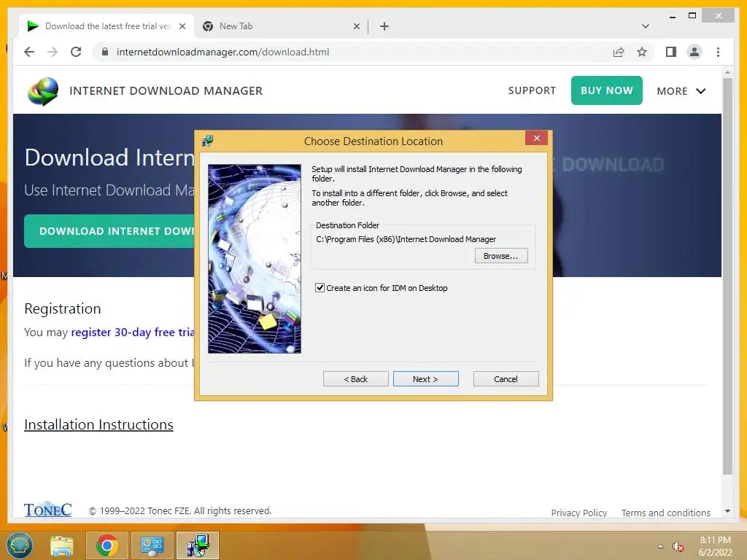Show hidden system tray icons arrow
The height and width of the screenshot is (560, 747).
coord(660,546)
